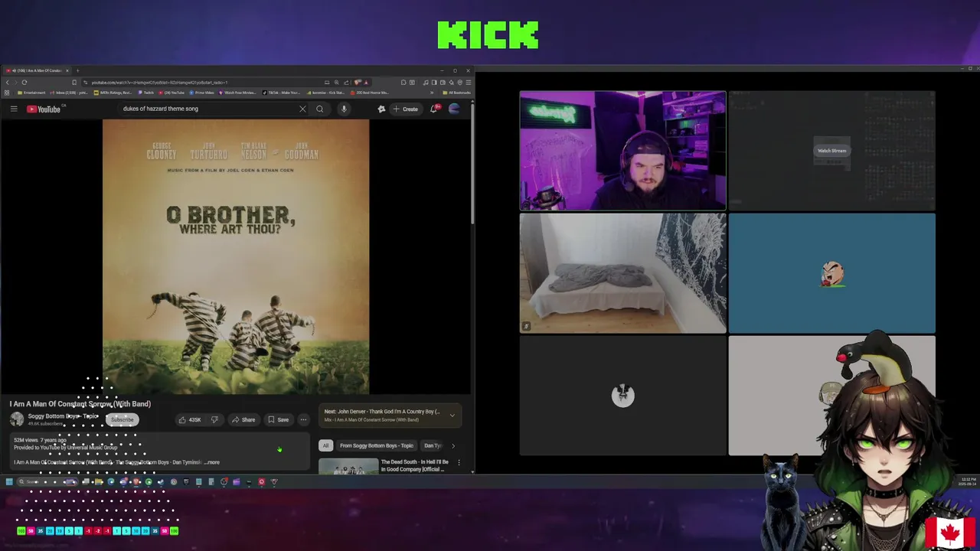Click the browser address bar URL
The image size is (980, 551).
coord(159,82)
